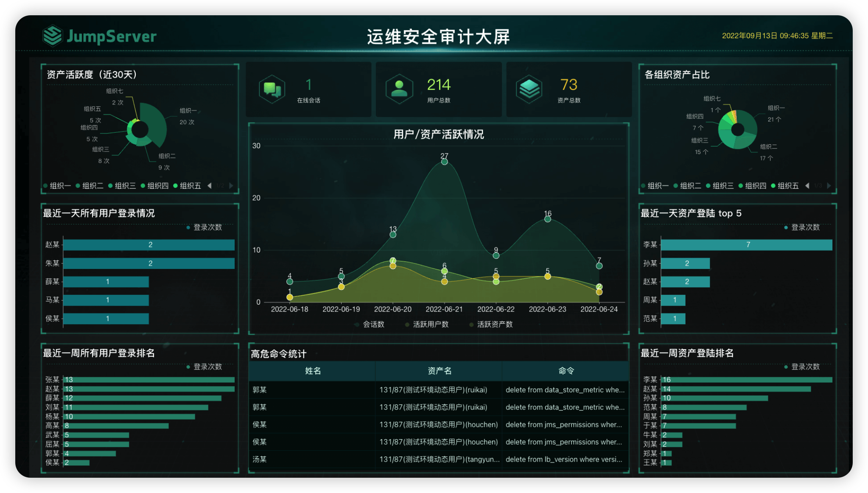868x493 pixels.
Task: Toggle 组织四 legend in org asset ratio chart
Action: [x=753, y=186]
